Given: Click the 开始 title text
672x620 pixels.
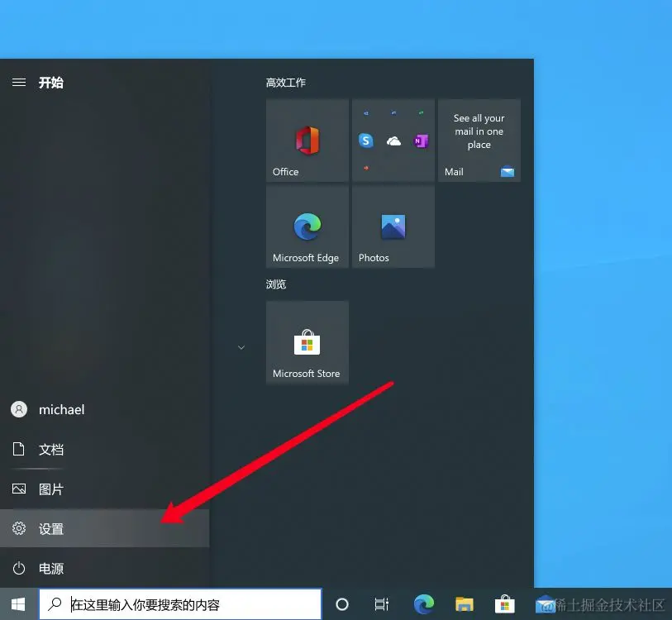Looking at the screenshot, I should [51, 83].
